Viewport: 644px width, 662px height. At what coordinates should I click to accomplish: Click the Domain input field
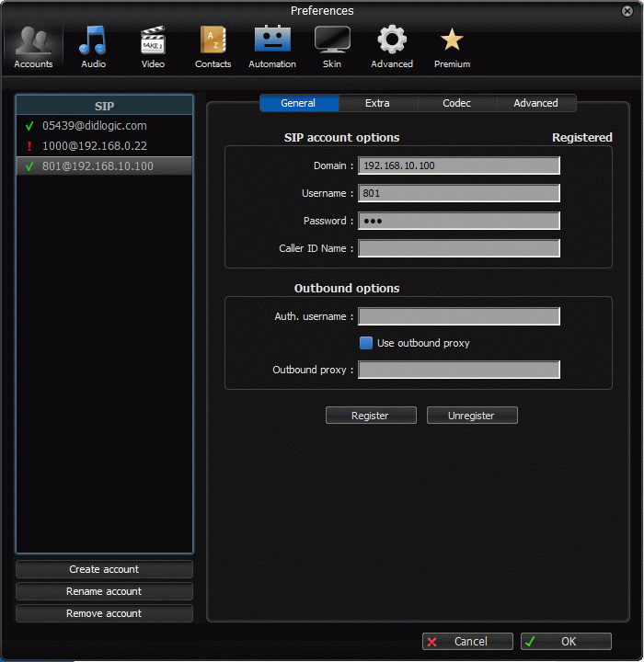(459, 165)
